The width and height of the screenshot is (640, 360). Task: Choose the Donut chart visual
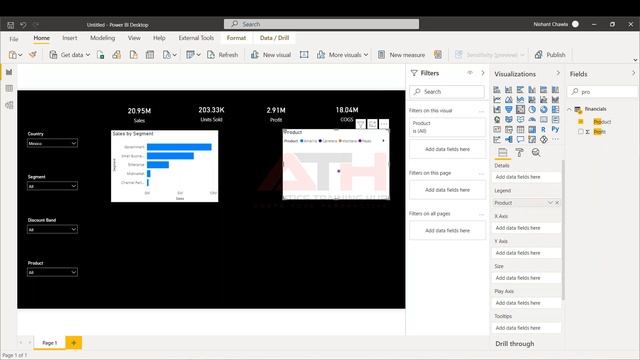544,109
